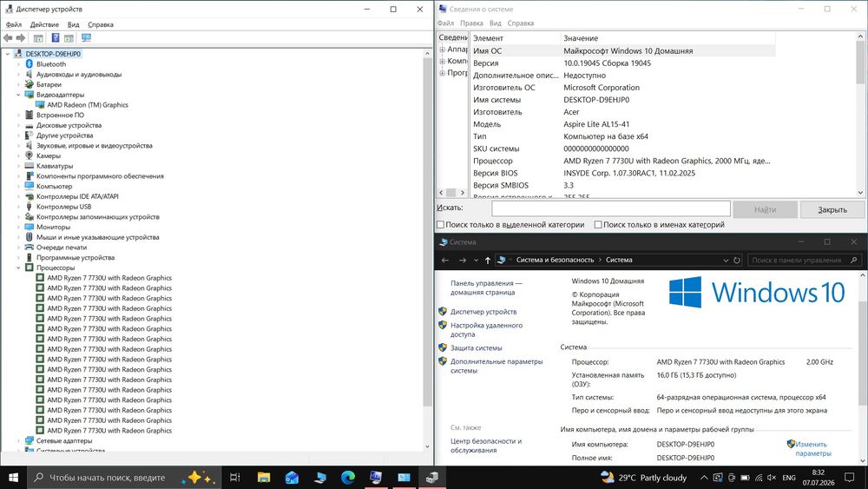868x489 pixels.
Task: Go up one level in Система window
Action: point(487,260)
